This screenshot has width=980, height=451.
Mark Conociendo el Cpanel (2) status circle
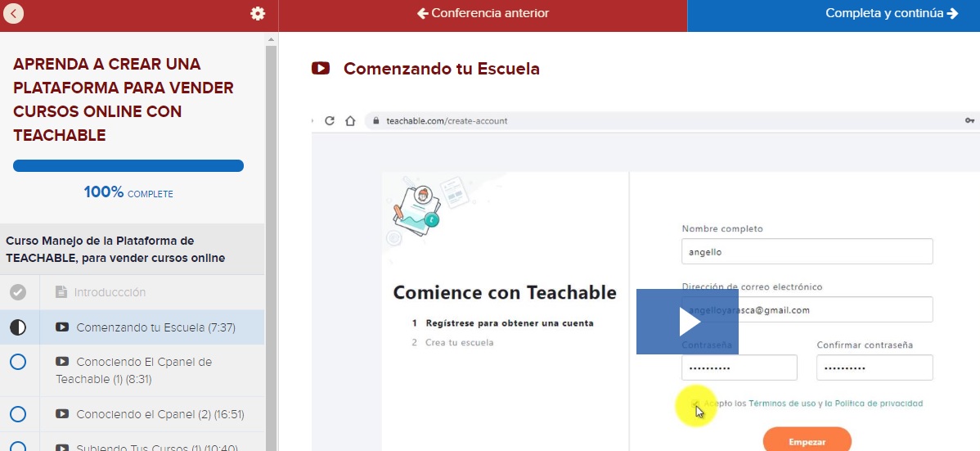tap(18, 414)
